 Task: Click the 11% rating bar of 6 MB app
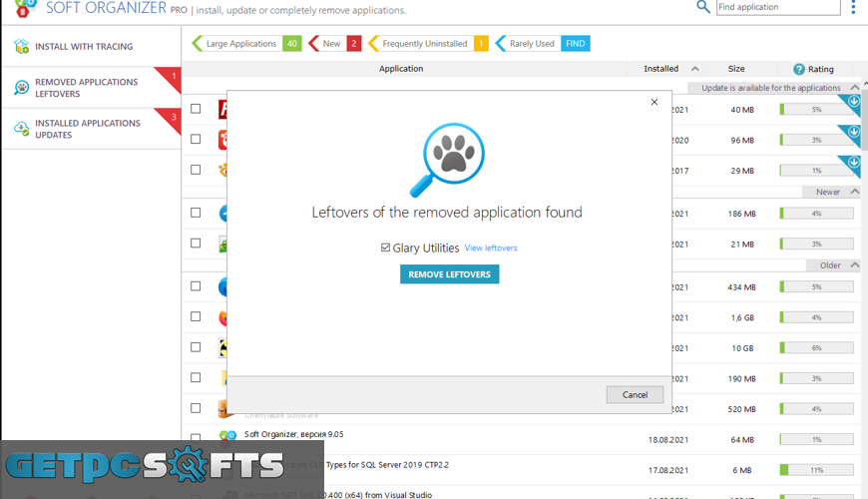tap(816, 470)
